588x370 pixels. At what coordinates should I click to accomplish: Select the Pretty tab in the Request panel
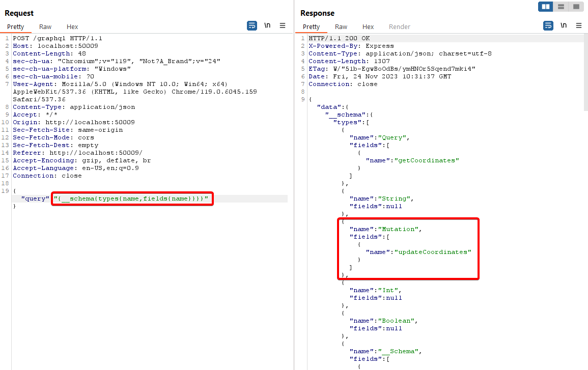tap(16, 27)
